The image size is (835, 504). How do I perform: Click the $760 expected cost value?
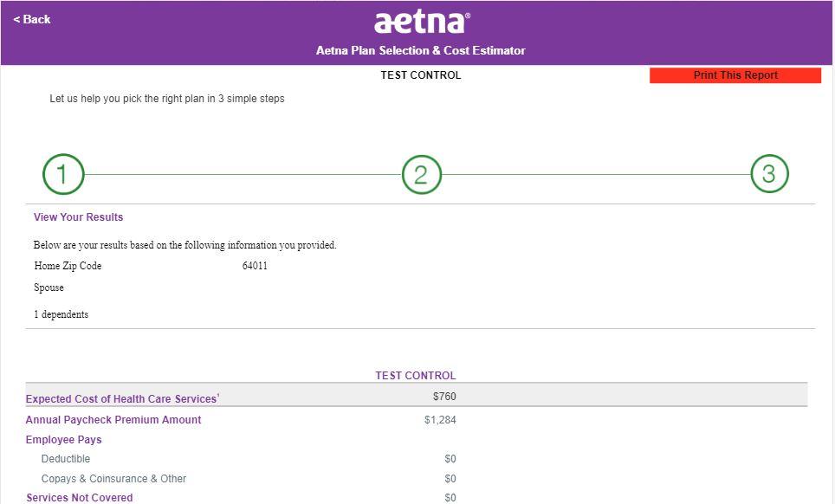[x=444, y=397]
